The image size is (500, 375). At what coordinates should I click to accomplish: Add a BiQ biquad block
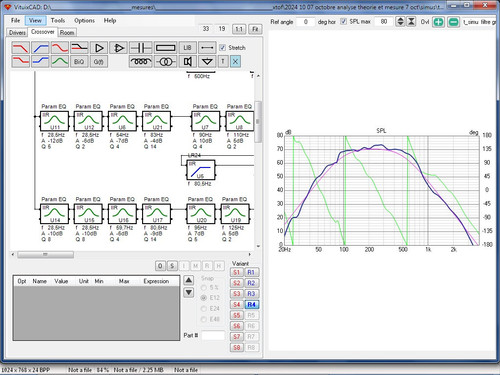pyautogui.click(x=79, y=61)
